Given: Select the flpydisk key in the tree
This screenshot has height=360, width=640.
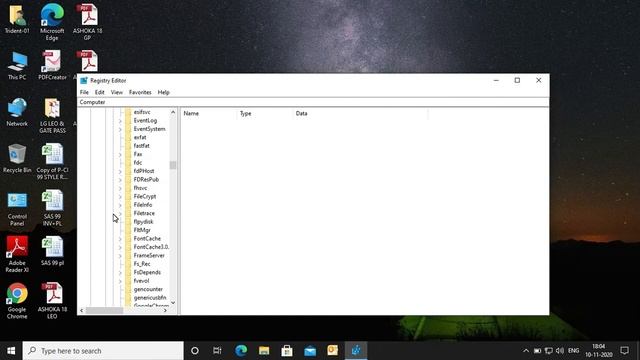Looking at the screenshot, I should tap(143, 222).
